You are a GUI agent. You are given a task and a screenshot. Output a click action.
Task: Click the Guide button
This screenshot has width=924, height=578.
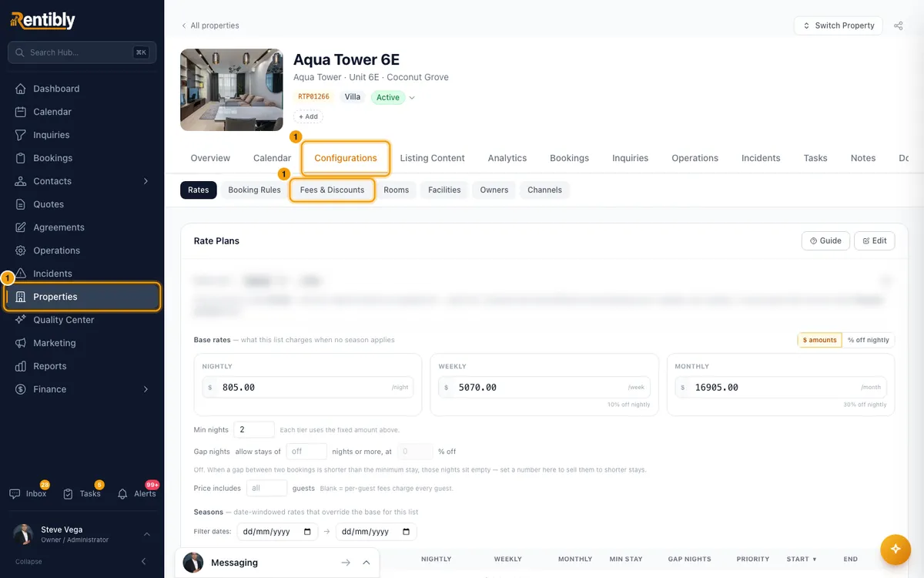coord(826,240)
